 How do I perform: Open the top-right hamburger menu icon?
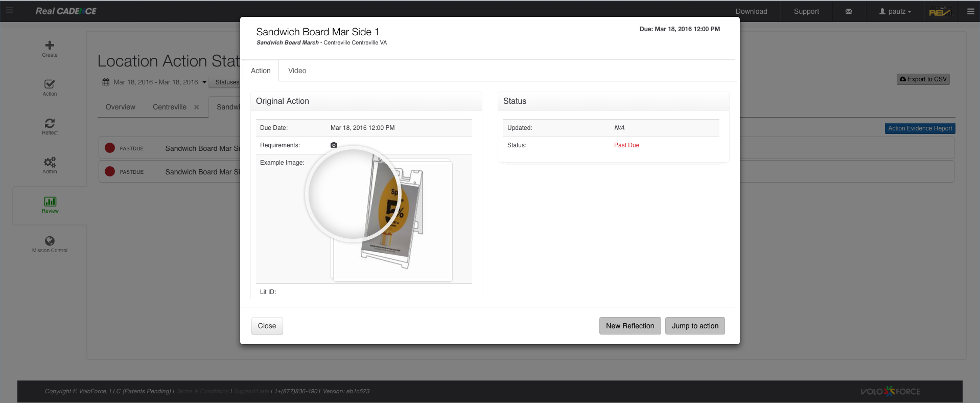click(x=970, y=11)
